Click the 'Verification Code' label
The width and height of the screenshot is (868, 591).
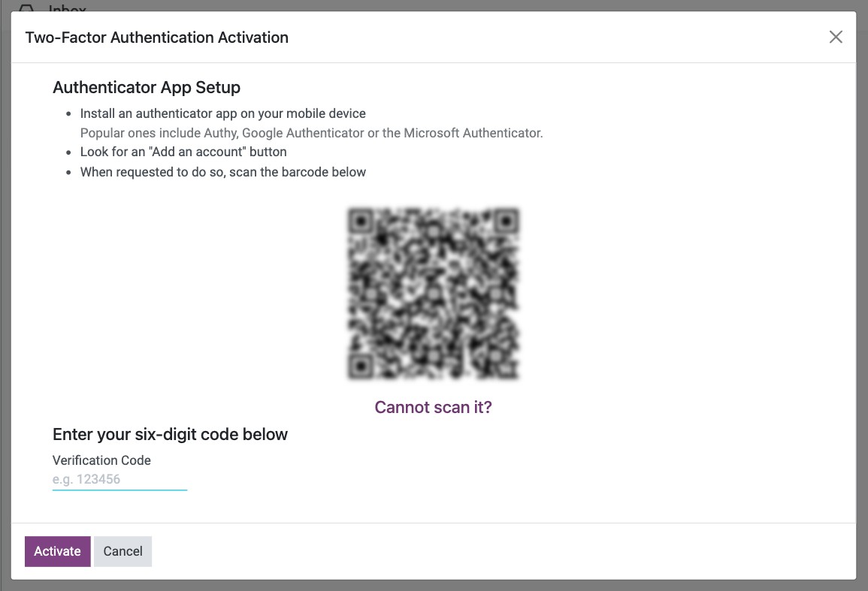pyautogui.click(x=102, y=460)
